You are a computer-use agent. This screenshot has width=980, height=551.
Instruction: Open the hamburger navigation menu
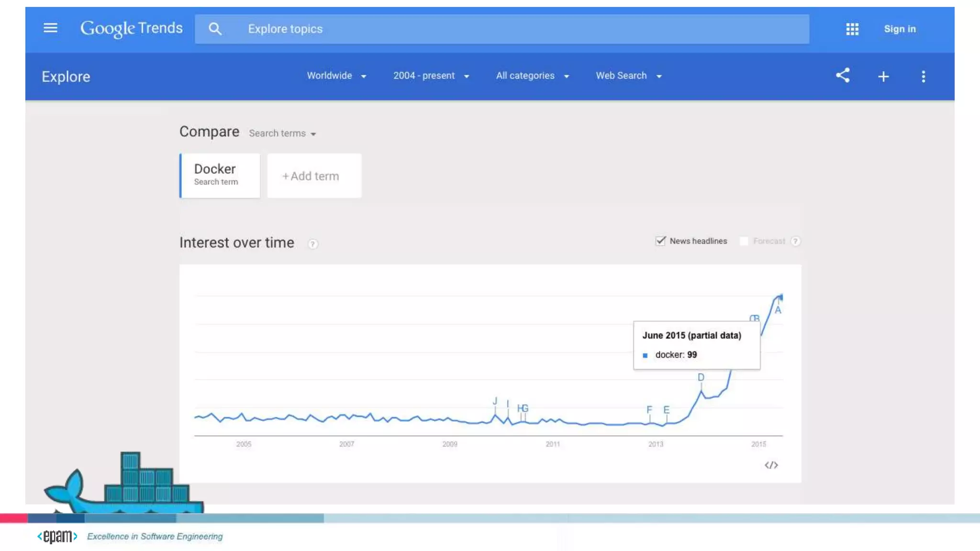[50, 28]
